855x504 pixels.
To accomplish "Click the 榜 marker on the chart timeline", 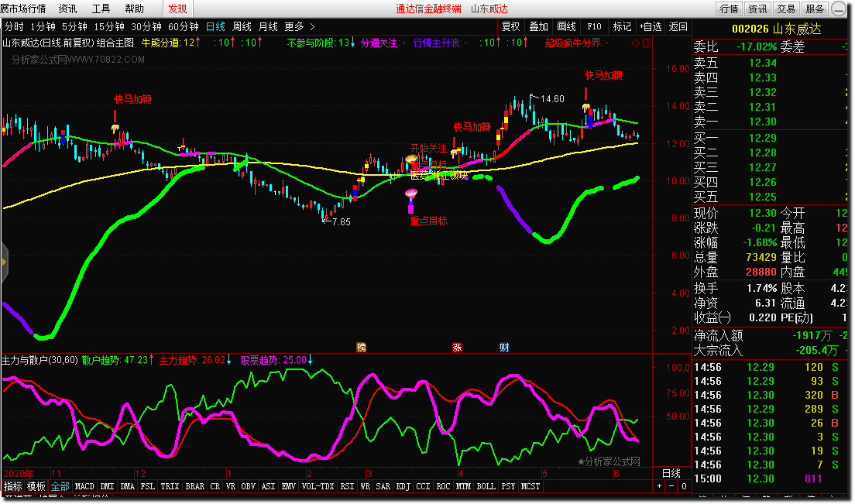I will 361,347.
